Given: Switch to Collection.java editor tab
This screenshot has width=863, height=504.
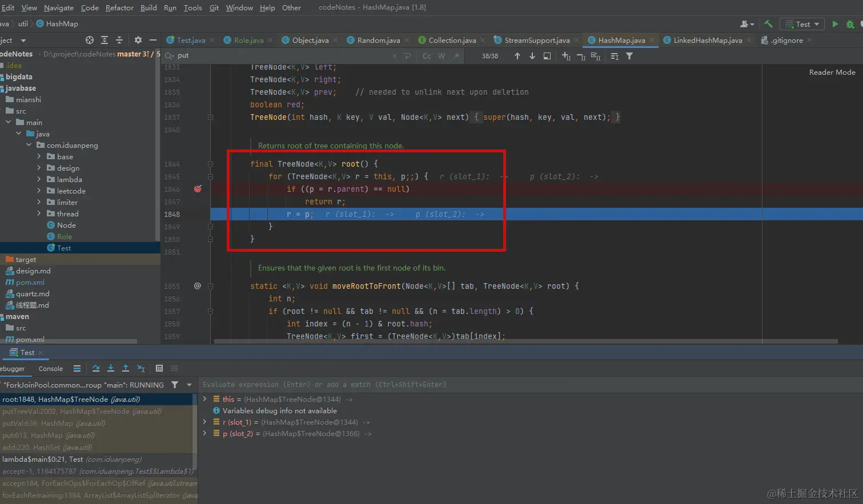Looking at the screenshot, I should (x=452, y=40).
